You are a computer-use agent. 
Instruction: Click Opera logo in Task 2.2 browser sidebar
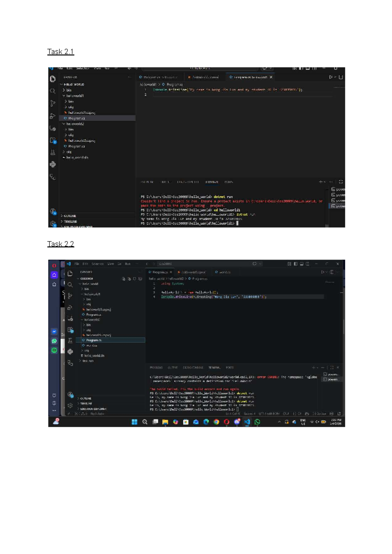(x=54, y=266)
